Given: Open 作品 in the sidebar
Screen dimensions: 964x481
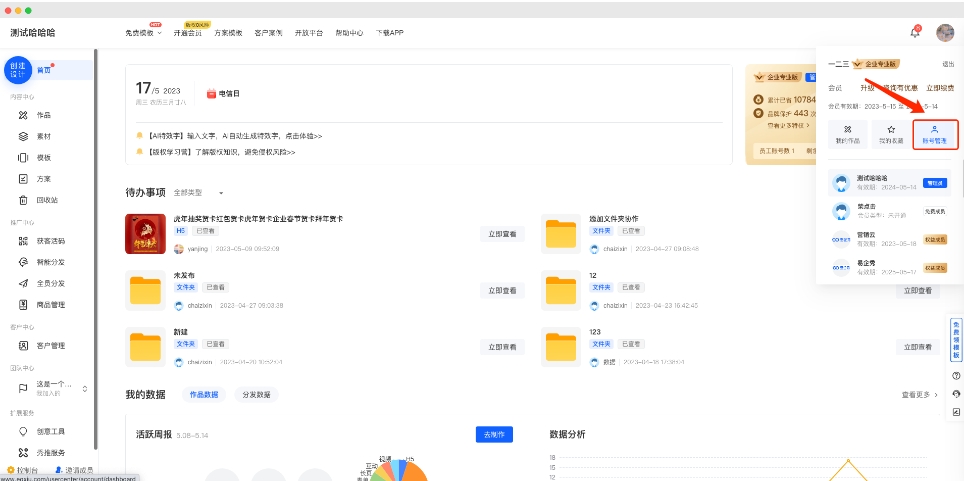Looking at the screenshot, I should (x=43, y=114).
